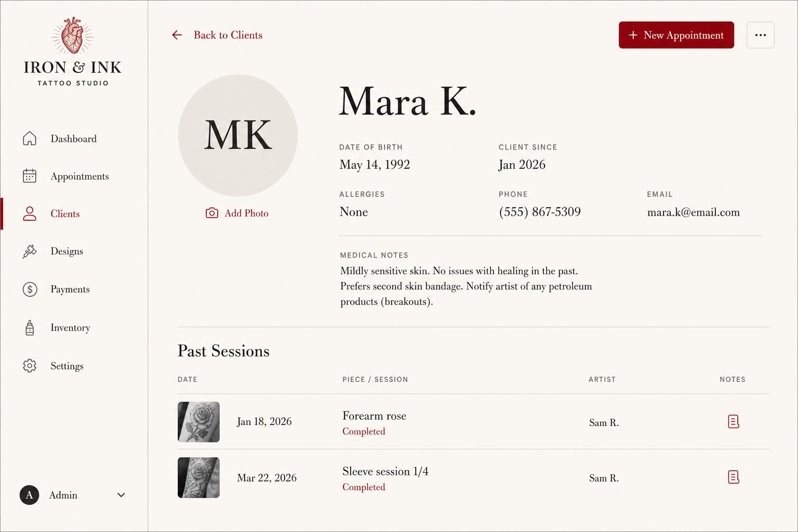Click the Payments dollar icon
This screenshot has width=798, height=532.
[x=30, y=289]
